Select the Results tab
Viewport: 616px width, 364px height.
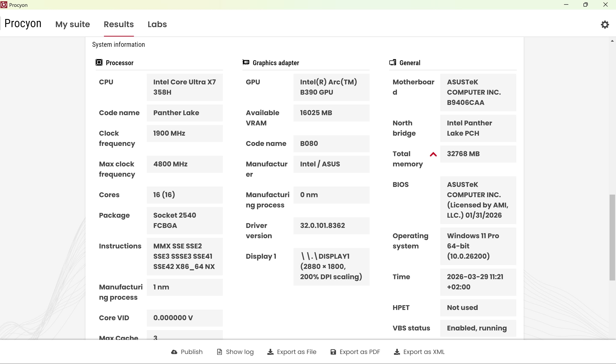tap(118, 24)
